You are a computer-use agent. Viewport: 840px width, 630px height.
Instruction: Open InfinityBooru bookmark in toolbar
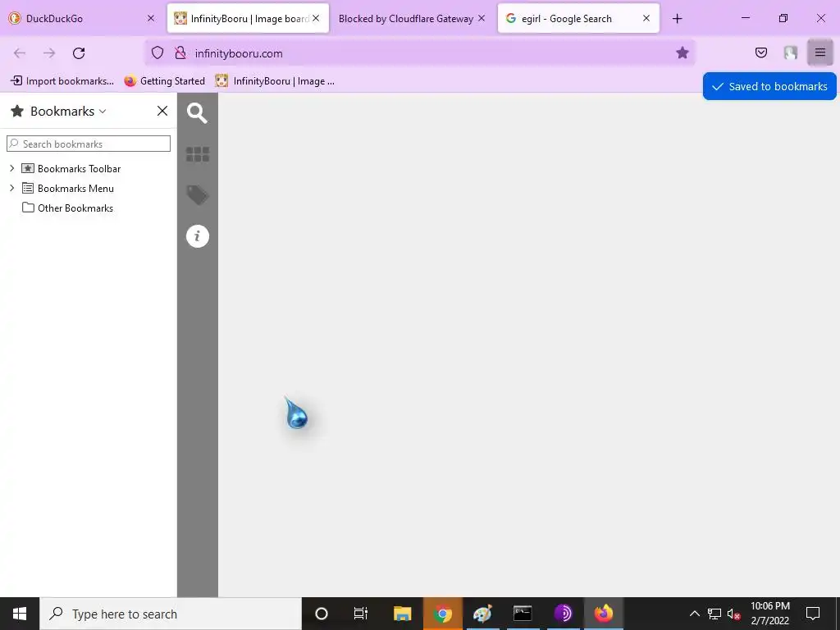275,81
